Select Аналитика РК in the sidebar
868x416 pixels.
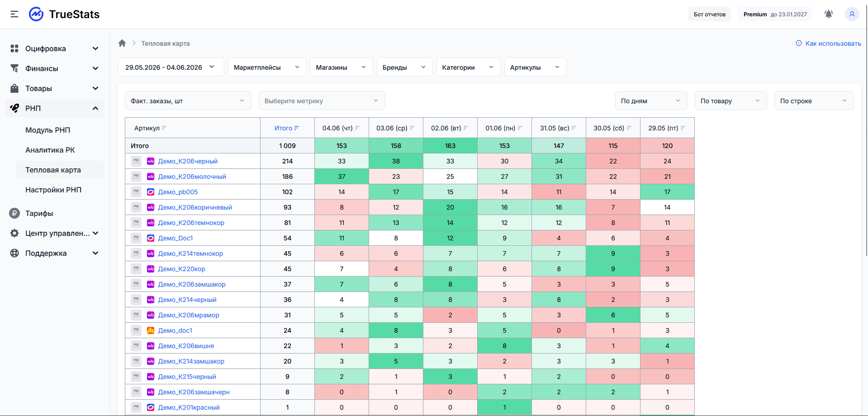pyautogui.click(x=50, y=150)
